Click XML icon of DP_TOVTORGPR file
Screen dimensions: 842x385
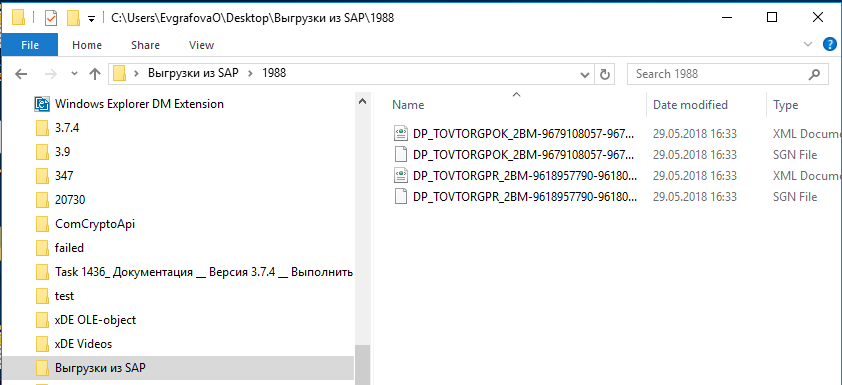(x=401, y=176)
